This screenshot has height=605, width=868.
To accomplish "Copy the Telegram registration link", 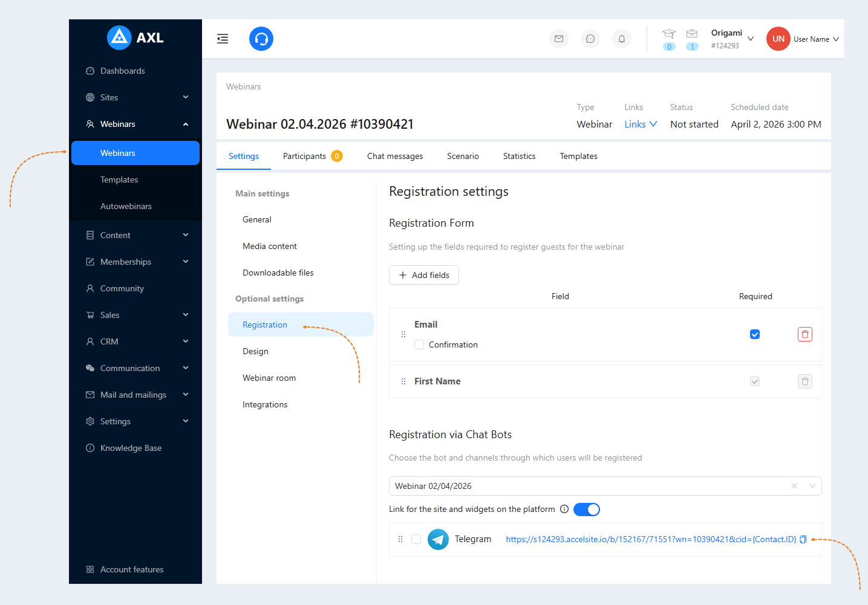I will coord(803,539).
